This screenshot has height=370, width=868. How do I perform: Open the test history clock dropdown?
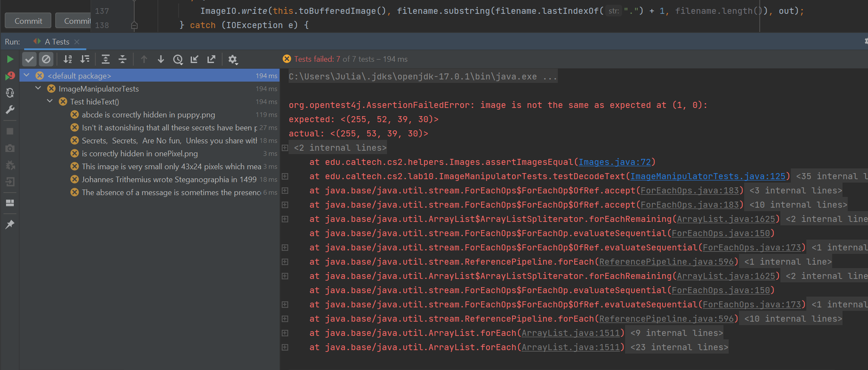coord(178,59)
